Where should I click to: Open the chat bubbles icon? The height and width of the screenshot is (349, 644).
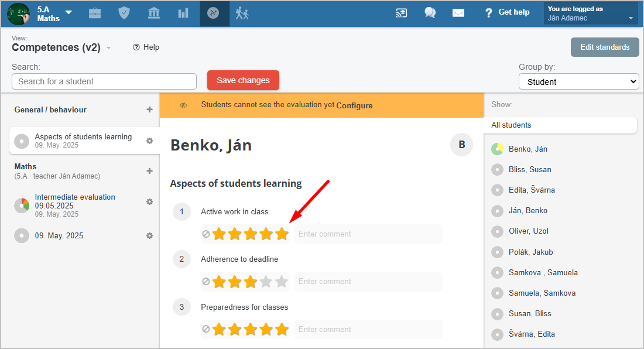coord(430,13)
